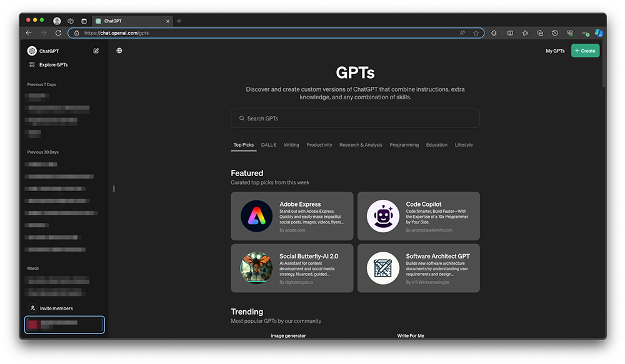Click the browser forward arrow
Viewport: 625px width, 364px height.
[x=44, y=33]
